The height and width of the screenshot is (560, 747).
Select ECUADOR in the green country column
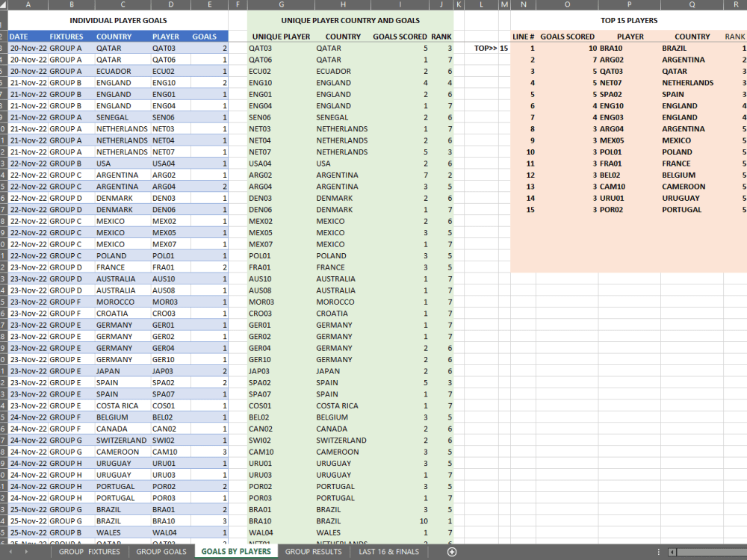(x=343, y=72)
